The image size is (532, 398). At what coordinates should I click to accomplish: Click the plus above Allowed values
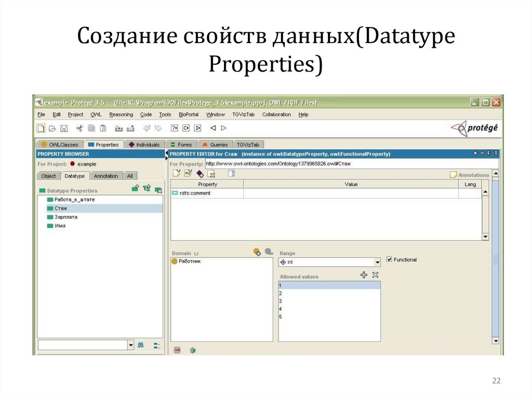(364, 275)
